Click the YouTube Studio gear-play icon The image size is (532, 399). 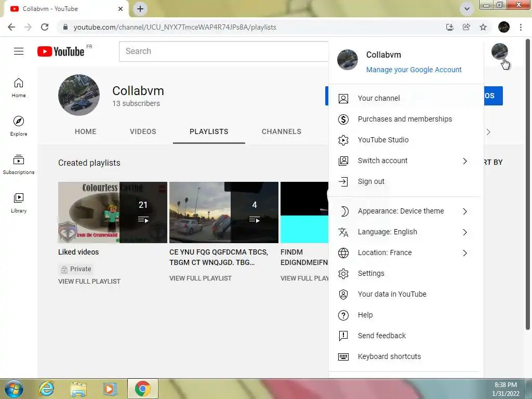click(343, 140)
